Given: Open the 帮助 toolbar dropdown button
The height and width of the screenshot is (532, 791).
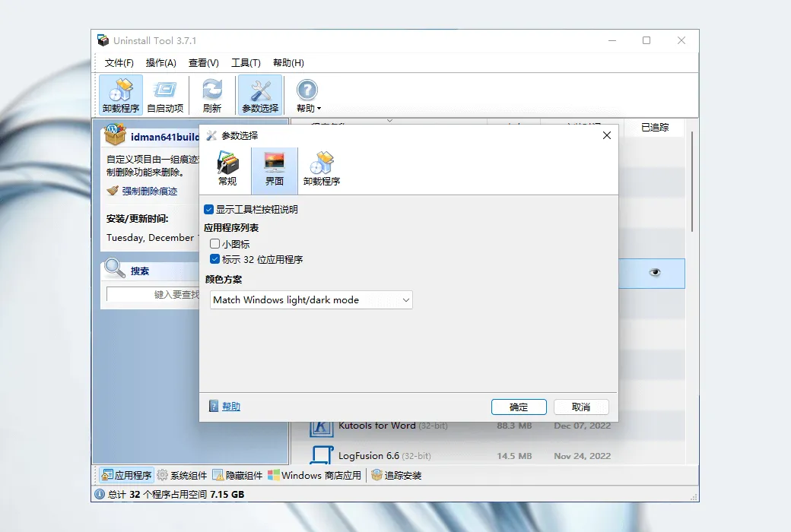Looking at the screenshot, I should point(308,95).
